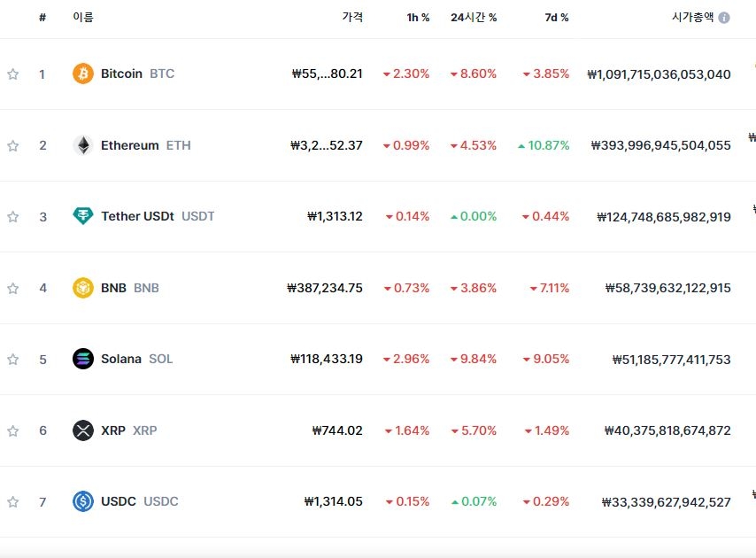Image resolution: width=756 pixels, height=558 pixels.
Task: Click the Tether USDt green logo
Action: 83,216
